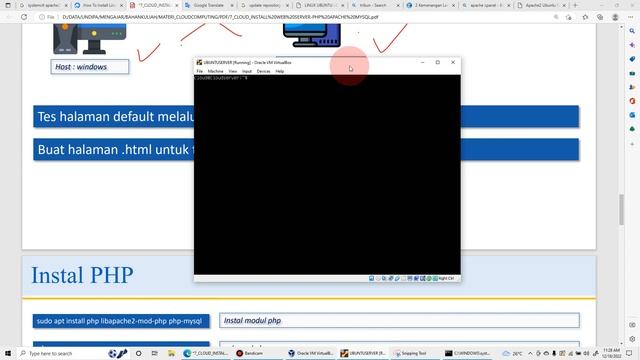Open the Windows Start menu

pos(8,353)
